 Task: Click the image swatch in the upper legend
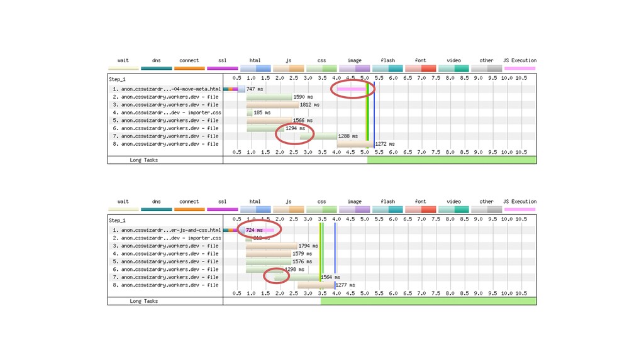click(355, 68)
